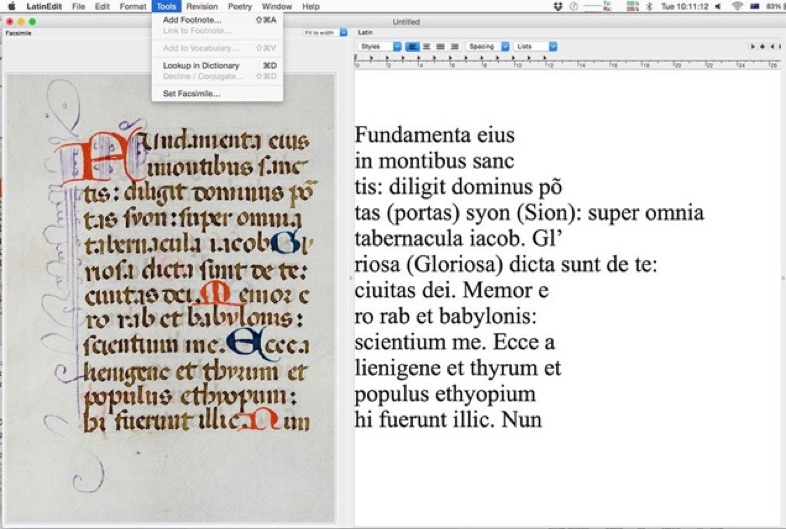Click text line 'lienigene et thyrum et'
This screenshot has width=786, height=529.
(458, 369)
